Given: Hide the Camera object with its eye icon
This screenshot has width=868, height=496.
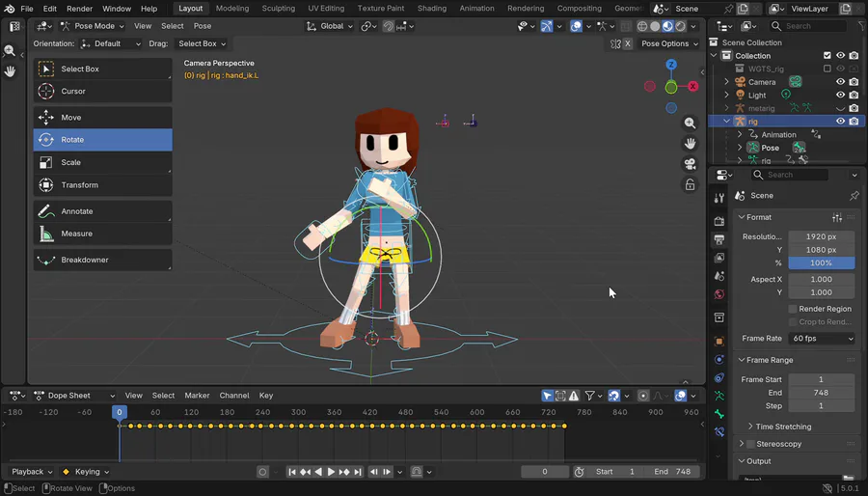Looking at the screenshot, I should point(840,82).
